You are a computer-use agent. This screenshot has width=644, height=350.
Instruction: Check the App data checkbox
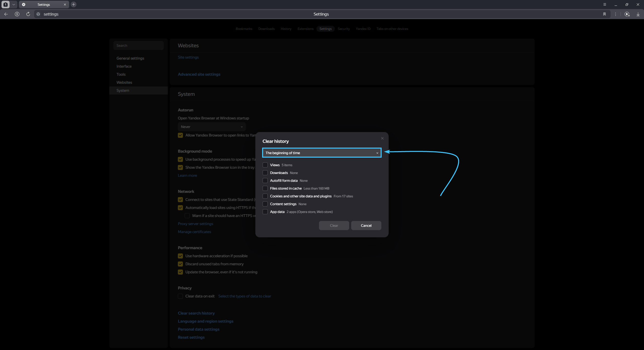[x=265, y=212]
